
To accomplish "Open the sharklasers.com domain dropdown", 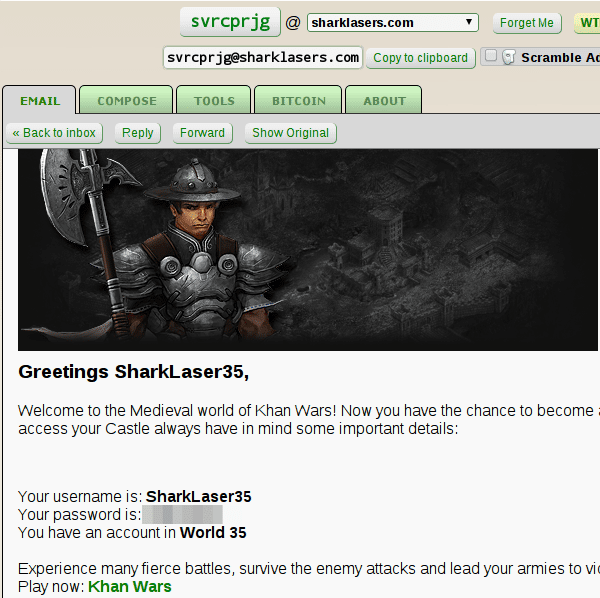I will 393,23.
